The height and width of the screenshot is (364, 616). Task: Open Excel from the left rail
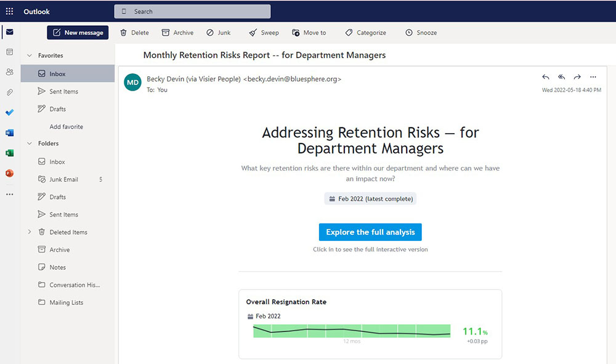(9, 153)
